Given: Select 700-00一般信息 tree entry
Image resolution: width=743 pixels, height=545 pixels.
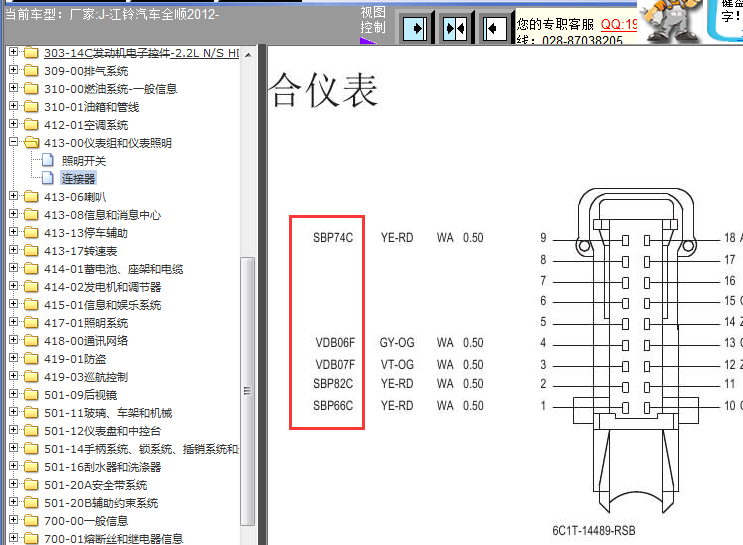Looking at the screenshot, I should click(x=86, y=521).
